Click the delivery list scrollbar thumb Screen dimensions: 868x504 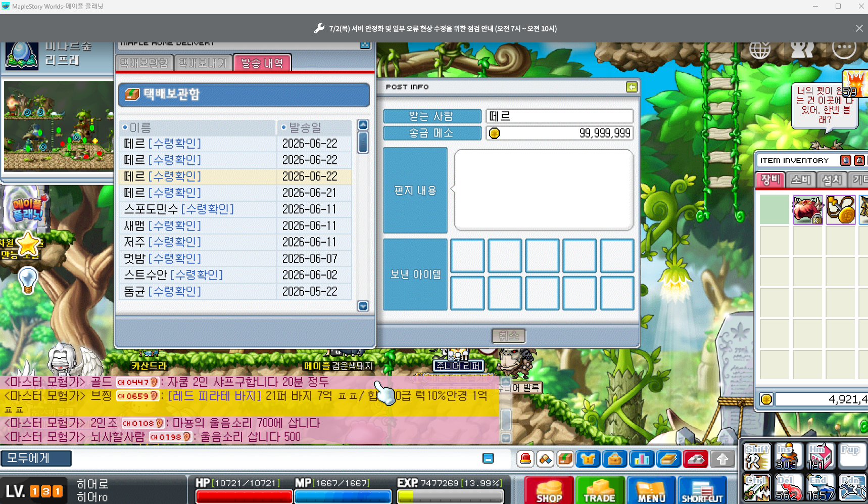coord(363,142)
